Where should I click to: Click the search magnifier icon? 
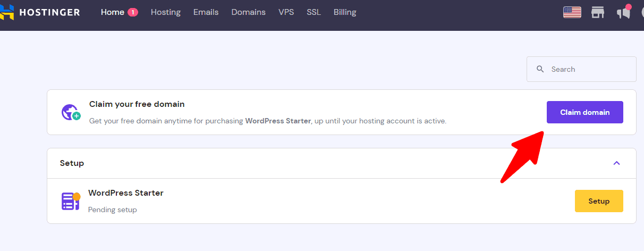[540, 69]
